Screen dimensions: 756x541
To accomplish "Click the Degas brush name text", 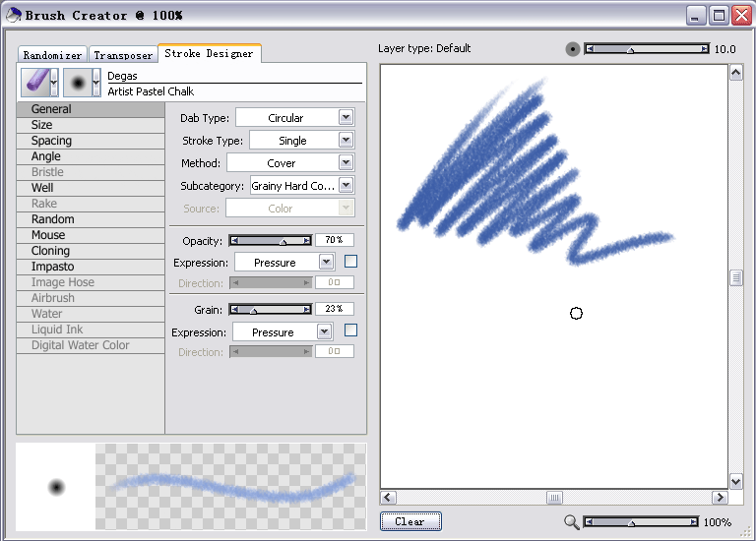I will point(122,76).
